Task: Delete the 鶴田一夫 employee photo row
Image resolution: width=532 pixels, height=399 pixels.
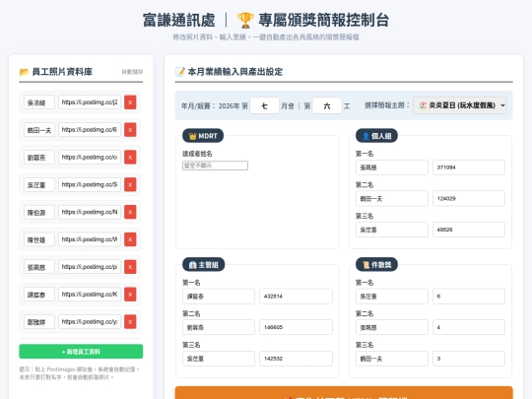Action: pyautogui.click(x=130, y=130)
